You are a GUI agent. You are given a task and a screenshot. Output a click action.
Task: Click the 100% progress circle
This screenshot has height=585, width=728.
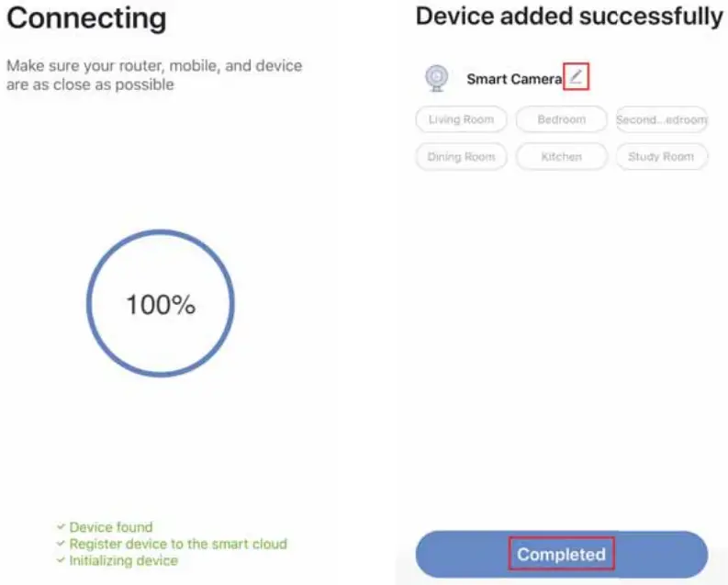click(161, 305)
